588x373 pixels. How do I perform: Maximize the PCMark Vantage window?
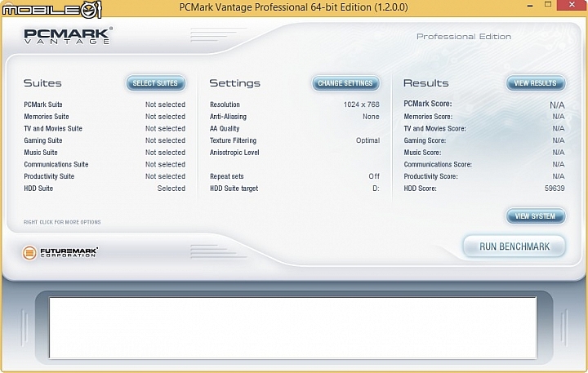[548, 5]
